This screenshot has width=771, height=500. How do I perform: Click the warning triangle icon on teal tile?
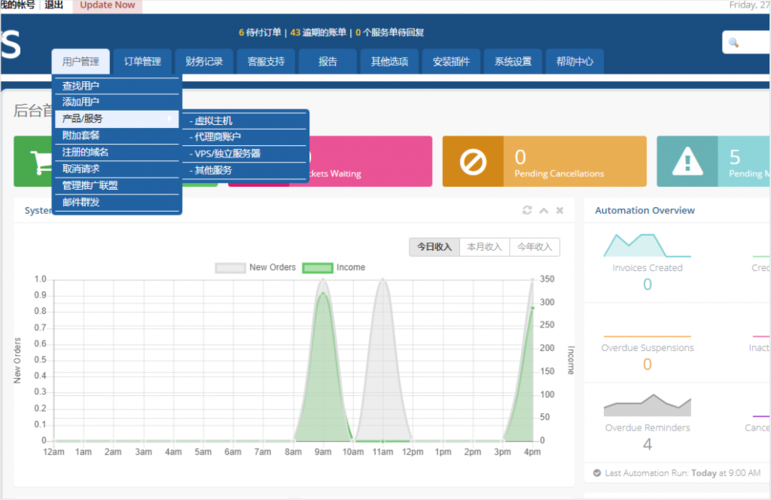pos(686,162)
